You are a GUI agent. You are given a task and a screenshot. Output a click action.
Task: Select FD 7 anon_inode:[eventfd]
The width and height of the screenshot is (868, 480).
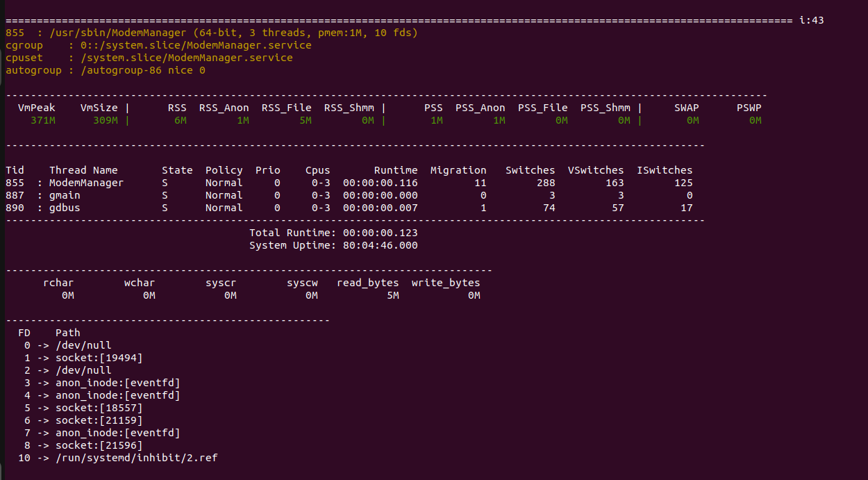coord(118,433)
